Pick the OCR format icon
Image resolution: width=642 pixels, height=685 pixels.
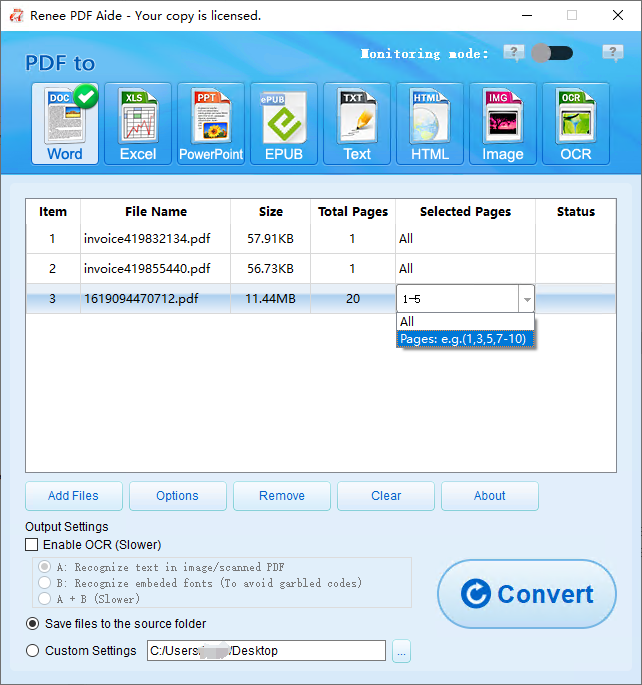coord(576,123)
